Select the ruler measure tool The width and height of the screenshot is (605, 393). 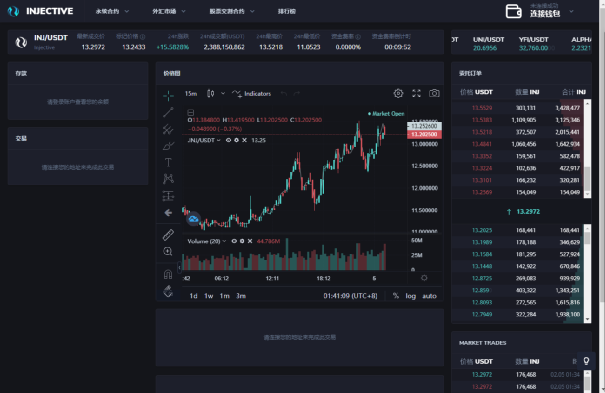coord(168,234)
